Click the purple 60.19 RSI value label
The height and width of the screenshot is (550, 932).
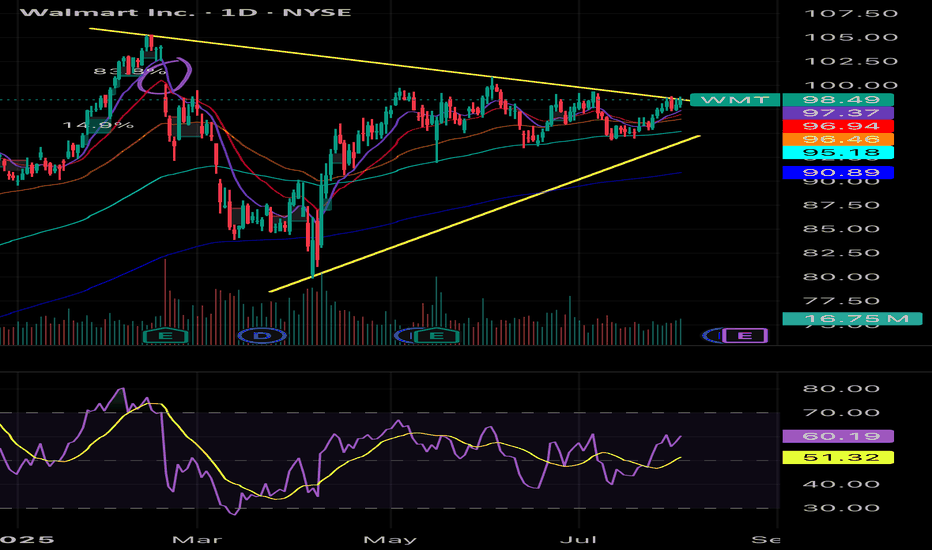click(838, 436)
